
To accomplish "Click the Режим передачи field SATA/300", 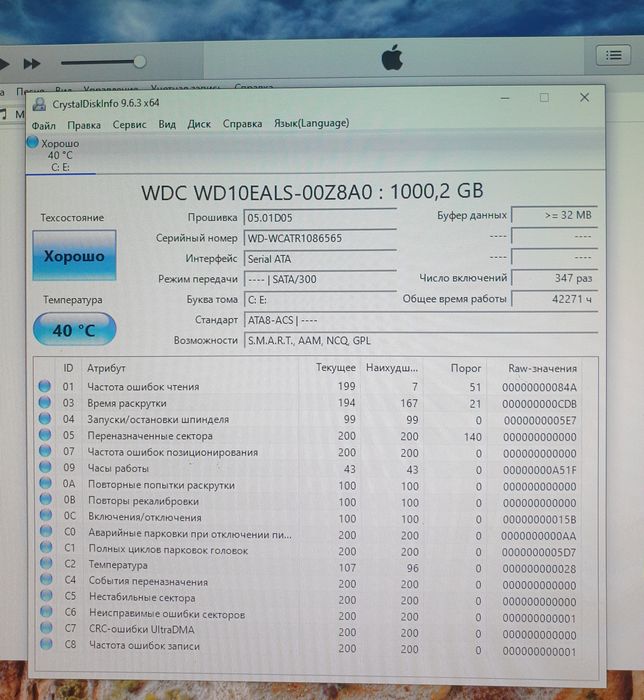I will click(320, 279).
